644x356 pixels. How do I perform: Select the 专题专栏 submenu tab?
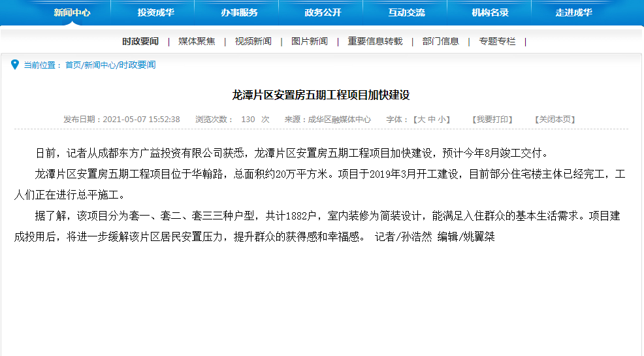tap(497, 41)
